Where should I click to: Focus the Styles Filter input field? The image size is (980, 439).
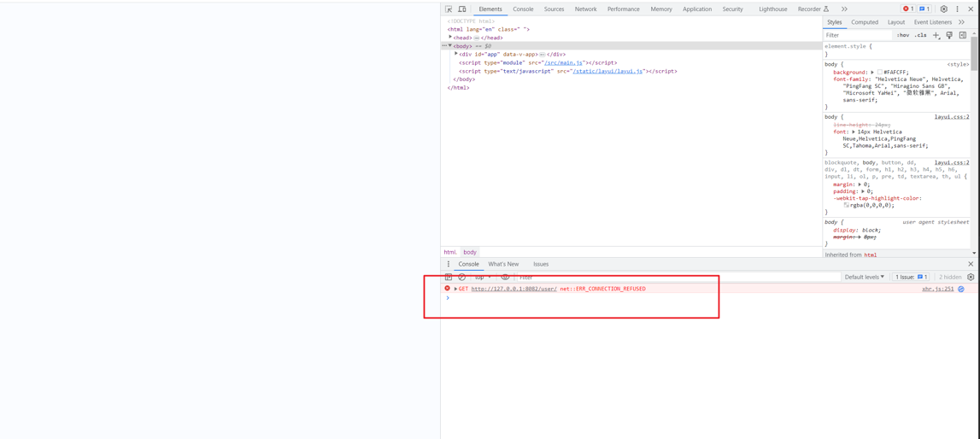pos(858,36)
